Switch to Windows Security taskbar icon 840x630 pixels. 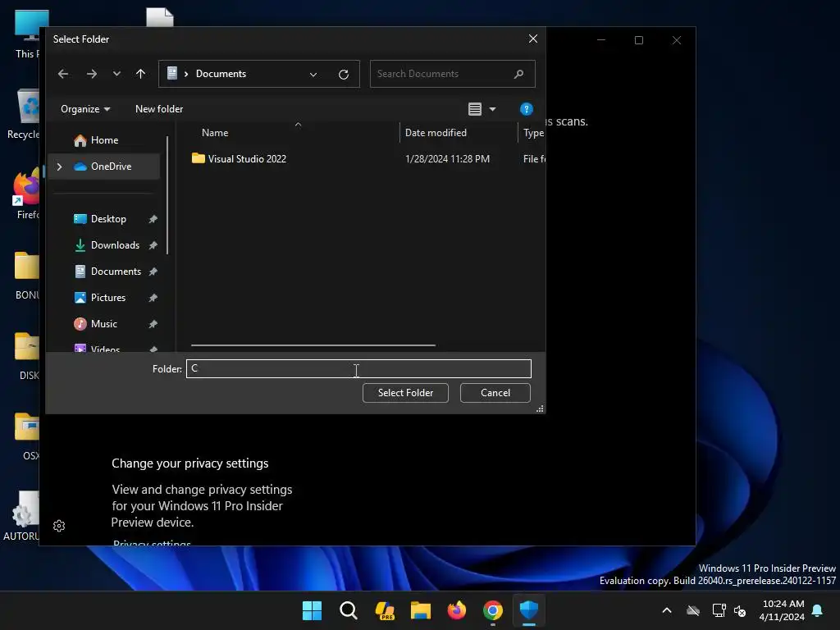(x=529, y=610)
